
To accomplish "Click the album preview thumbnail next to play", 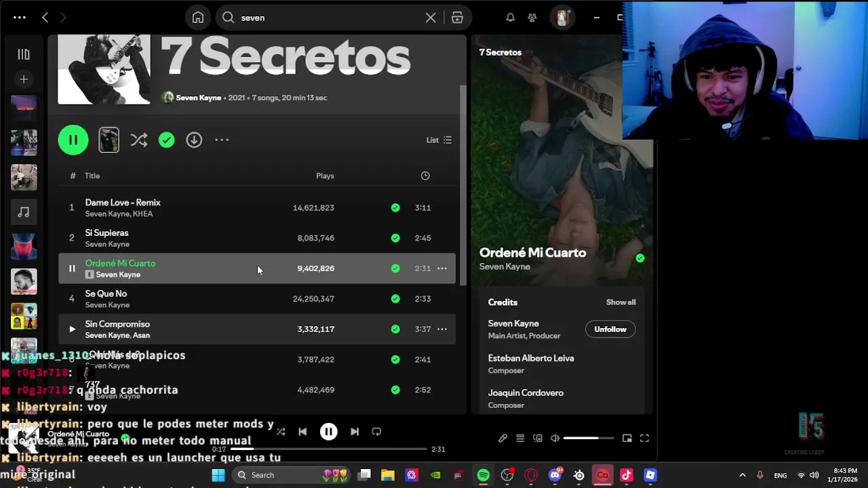I will pos(108,140).
